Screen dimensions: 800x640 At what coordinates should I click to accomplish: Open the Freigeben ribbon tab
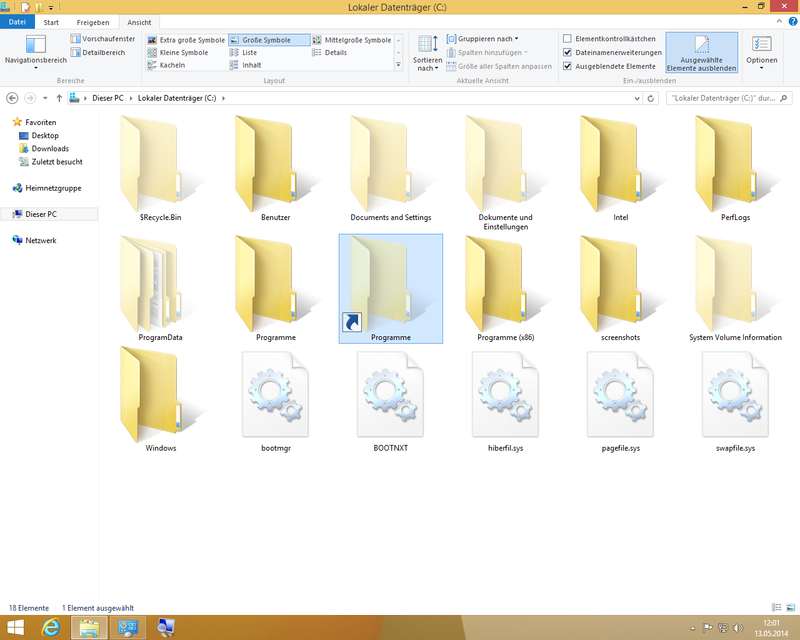(x=93, y=22)
